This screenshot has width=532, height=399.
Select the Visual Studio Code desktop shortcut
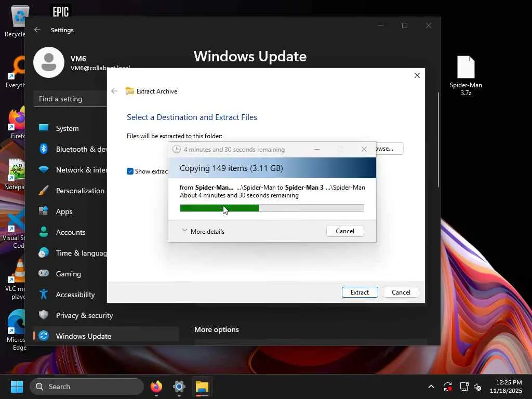(x=14, y=229)
